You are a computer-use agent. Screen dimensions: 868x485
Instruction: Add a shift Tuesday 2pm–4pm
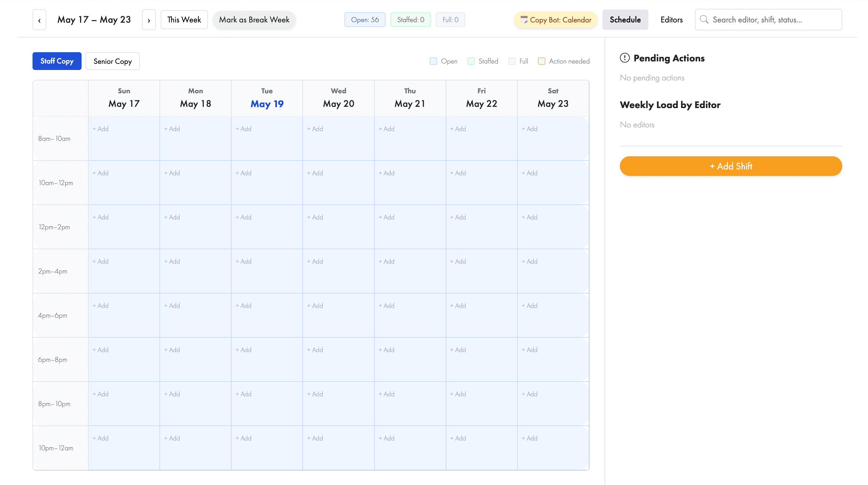pos(243,262)
